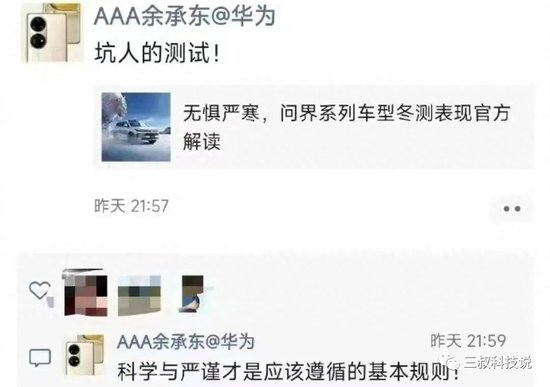
Task: Open article 无惧严寒，问界系列车型冬测表现官方解读
Action: 346,127
